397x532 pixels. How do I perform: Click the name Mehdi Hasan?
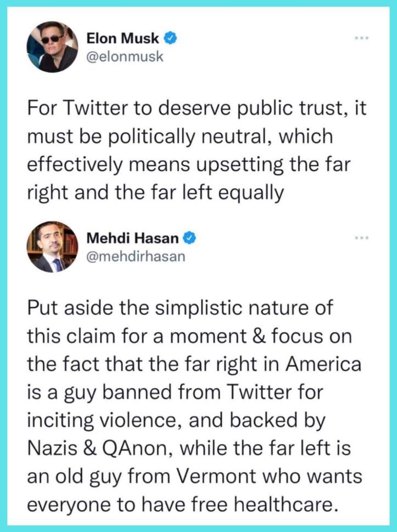tap(132, 238)
